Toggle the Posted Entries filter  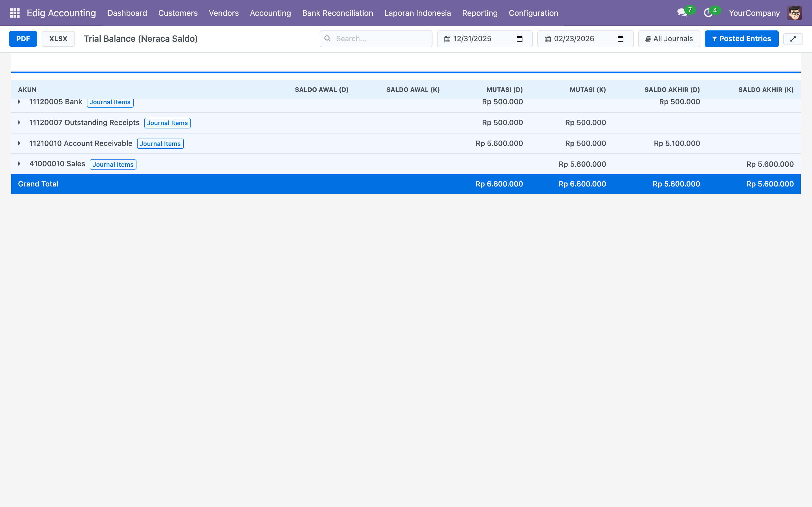(741, 39)
